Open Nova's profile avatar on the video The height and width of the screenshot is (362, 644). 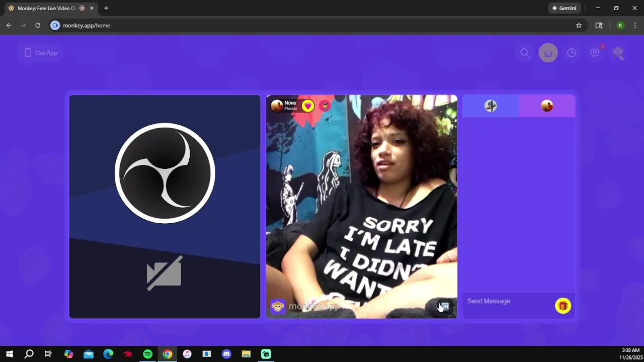click(277, 106)
